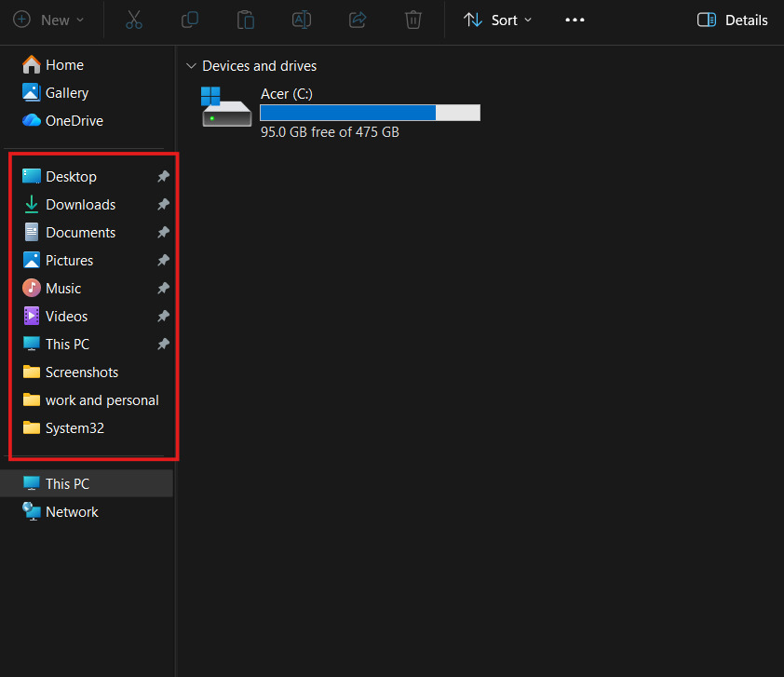Click the pin icon beside Documents
This screenshot has height=677, width=784.
163,233
